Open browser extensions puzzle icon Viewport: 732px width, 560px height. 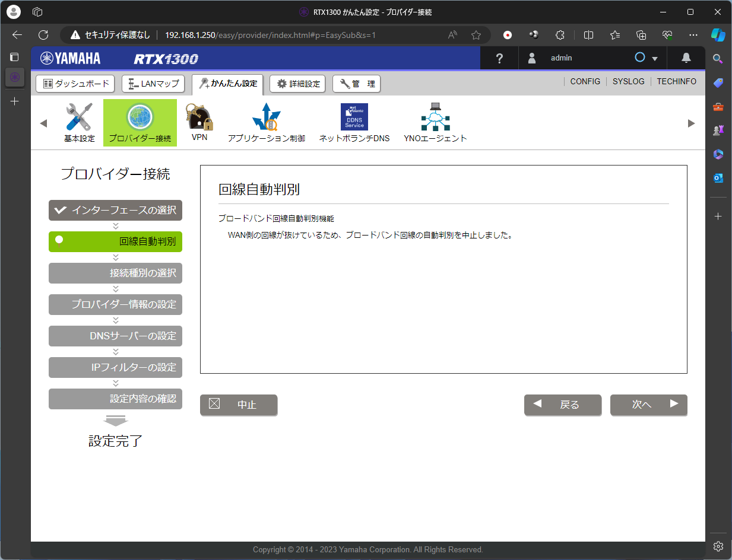pyautogui.click(x=560, y=35)
